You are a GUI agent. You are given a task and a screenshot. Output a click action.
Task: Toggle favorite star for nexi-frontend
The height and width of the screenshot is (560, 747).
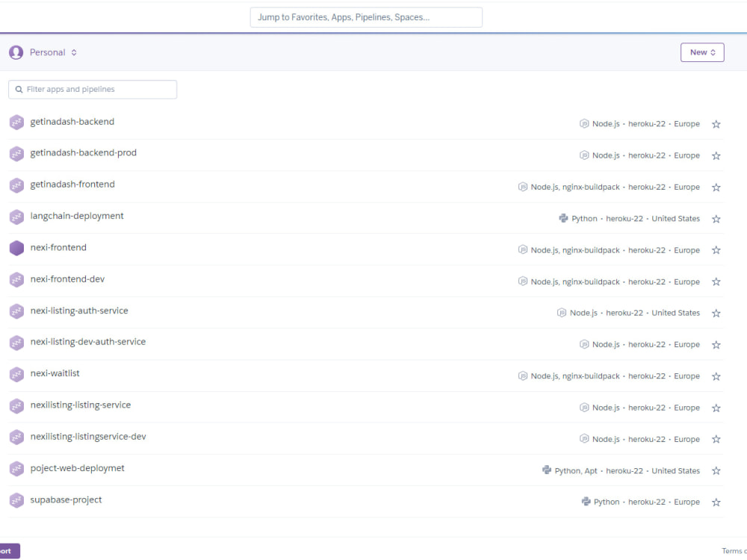click(716, 250)
